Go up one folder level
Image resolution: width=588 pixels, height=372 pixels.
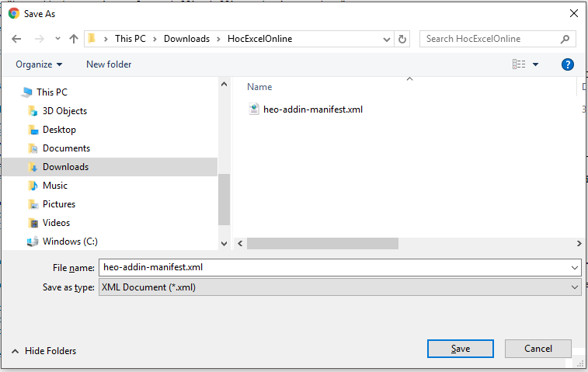(x=74, y=39)
